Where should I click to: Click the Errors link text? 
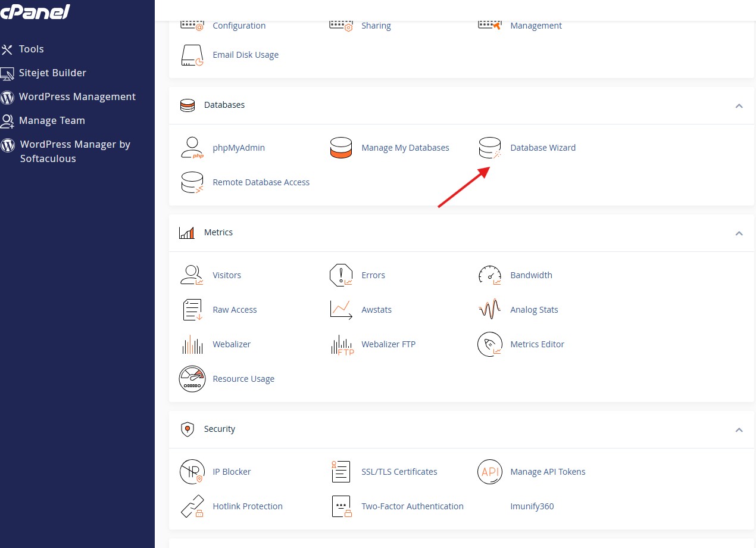(373, 275)
